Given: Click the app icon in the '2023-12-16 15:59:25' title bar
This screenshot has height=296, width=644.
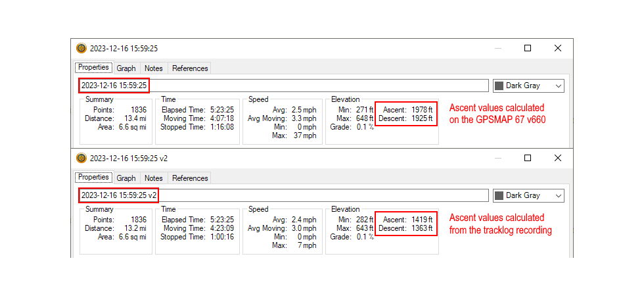Looking at the screenshot, I should point(81,48).
